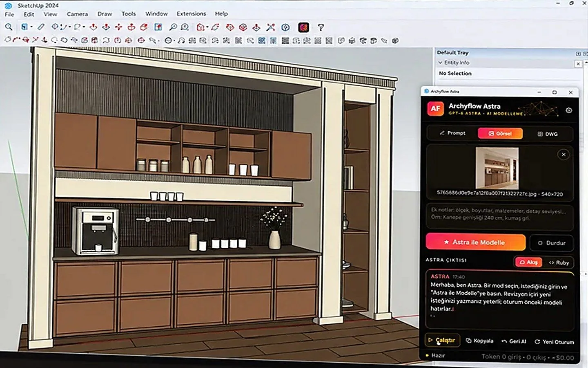Click the help pointer icon with a question mark
This screenshot has height=368, width=588.
tap(321, 27)
